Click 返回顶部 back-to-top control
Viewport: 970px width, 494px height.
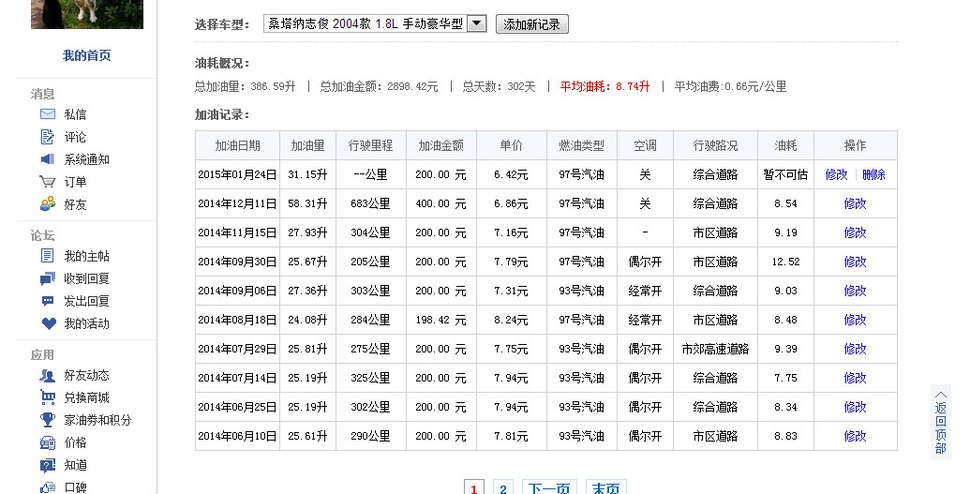pyautogui.click(x=940, y=420)
